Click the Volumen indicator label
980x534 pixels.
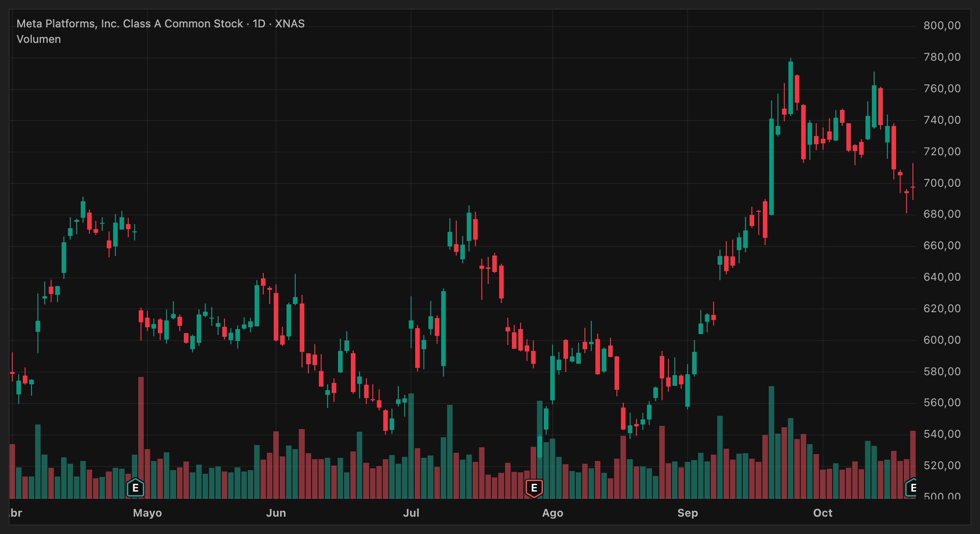pos(39,39)
